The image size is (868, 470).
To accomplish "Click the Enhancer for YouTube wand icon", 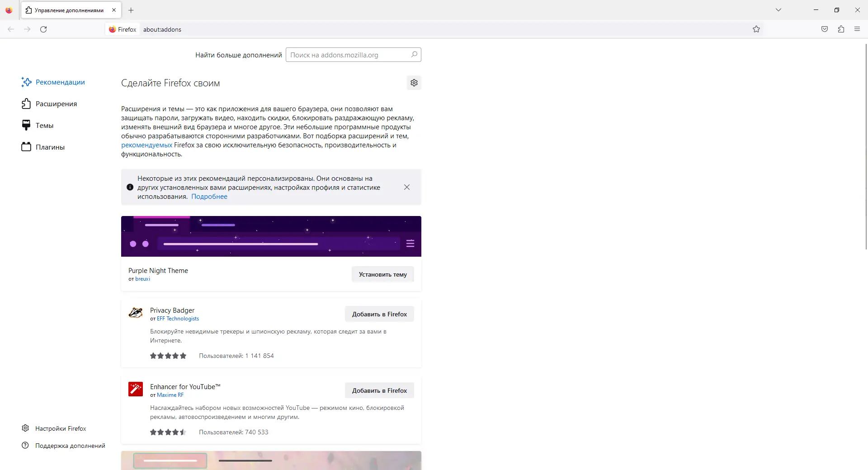I will pos(136,389).
